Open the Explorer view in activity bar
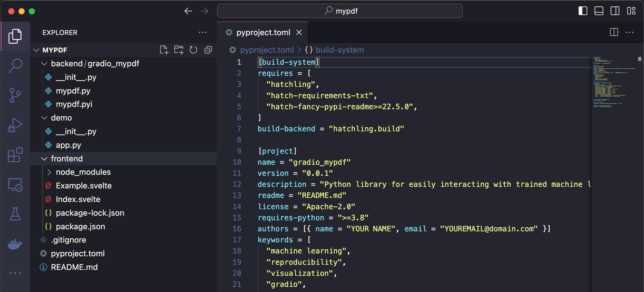 [x=15, y=36]
